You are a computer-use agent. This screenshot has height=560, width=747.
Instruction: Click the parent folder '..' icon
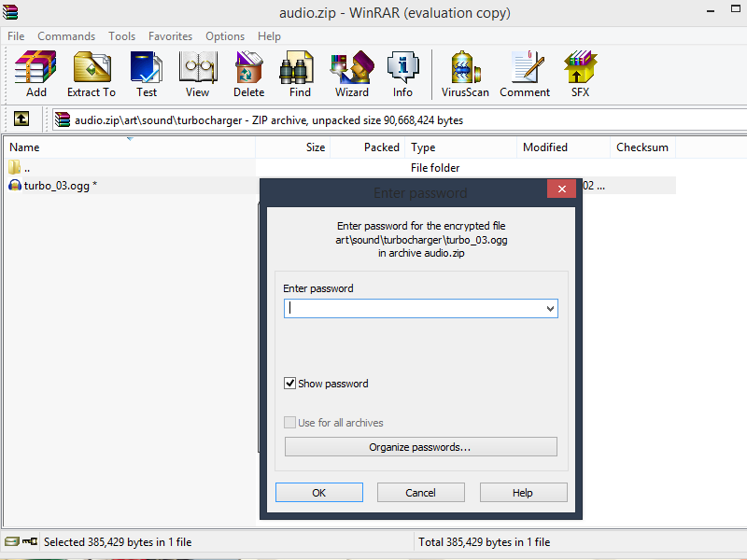(x=14, y=167)
